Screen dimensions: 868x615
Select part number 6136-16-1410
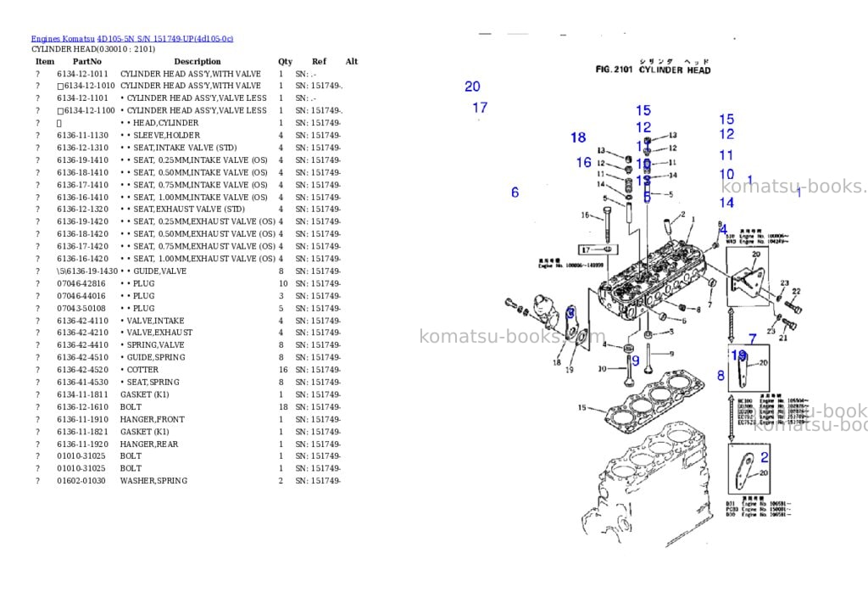(x=82, y=198)
